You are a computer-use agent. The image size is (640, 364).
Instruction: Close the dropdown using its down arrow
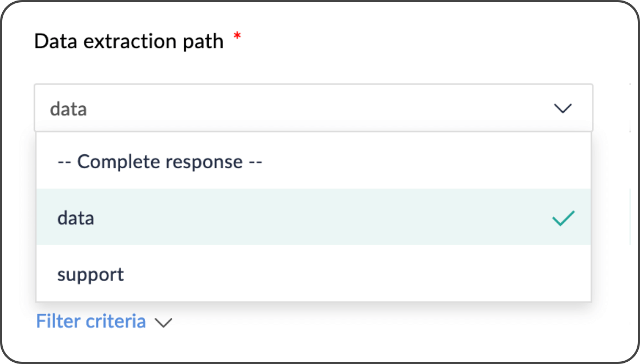[562, 108]
